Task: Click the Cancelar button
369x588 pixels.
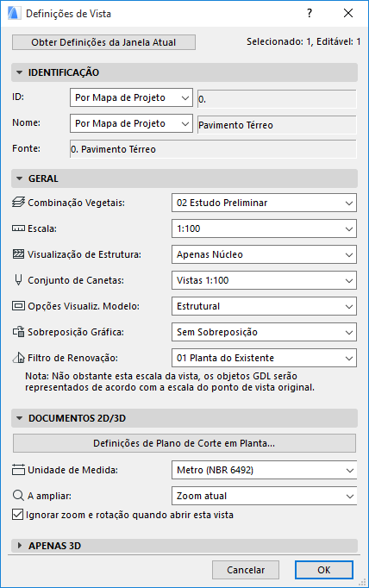Action: coord(246,570)
